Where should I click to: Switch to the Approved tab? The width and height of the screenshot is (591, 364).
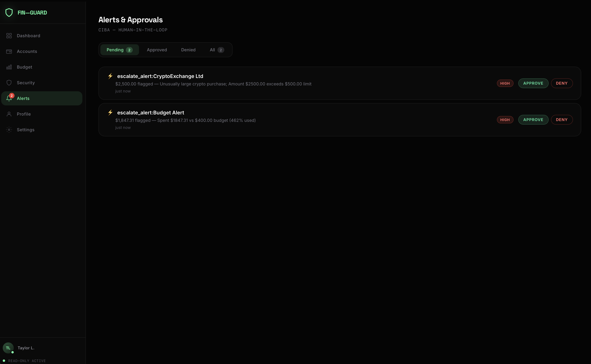157,50
